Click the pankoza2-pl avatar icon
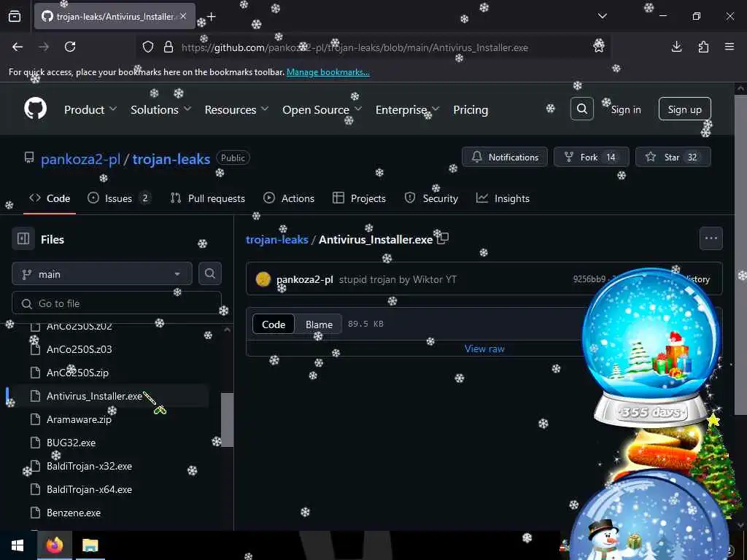This screenshot has height=560, width=747. pos(263,279)
